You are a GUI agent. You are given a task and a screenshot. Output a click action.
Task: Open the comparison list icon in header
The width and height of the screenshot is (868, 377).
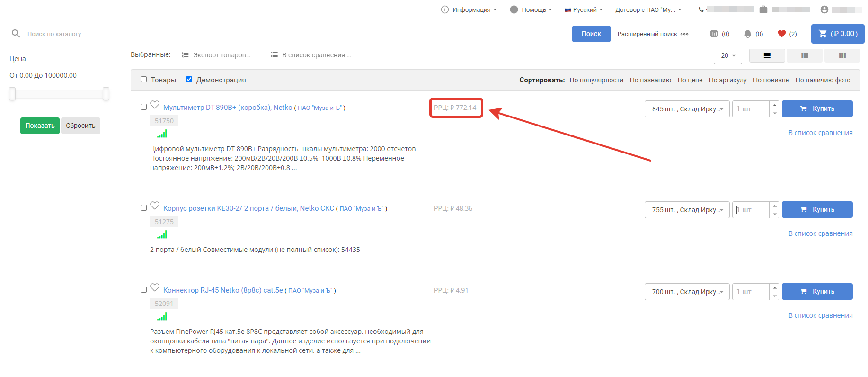pyautogui.click(x=714, y=34)
